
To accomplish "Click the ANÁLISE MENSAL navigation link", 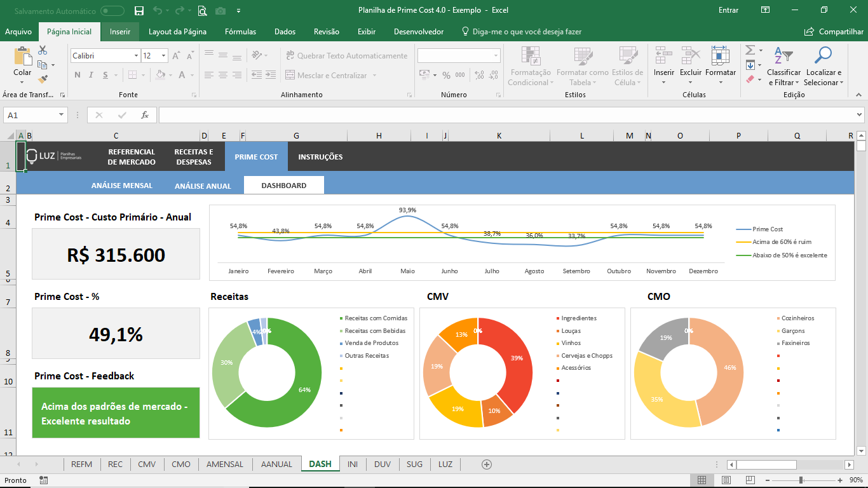I will pyautogui.click(x=121, y=186).
